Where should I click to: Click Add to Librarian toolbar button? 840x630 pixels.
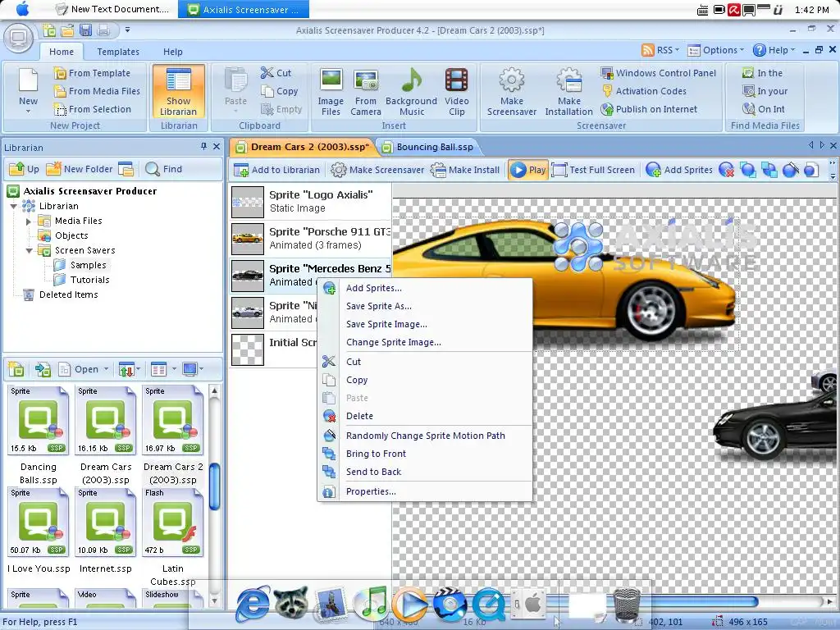click(x=277, y=171)
